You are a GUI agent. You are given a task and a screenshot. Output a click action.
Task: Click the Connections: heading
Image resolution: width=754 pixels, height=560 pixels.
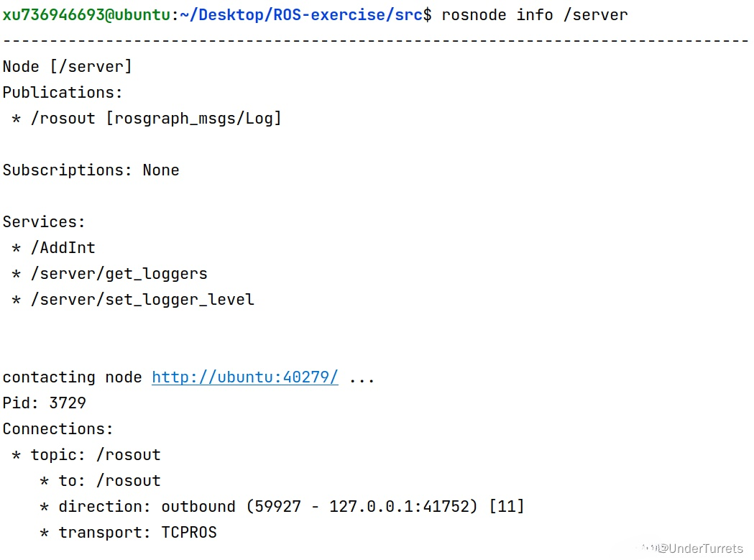tap(58, 429)
